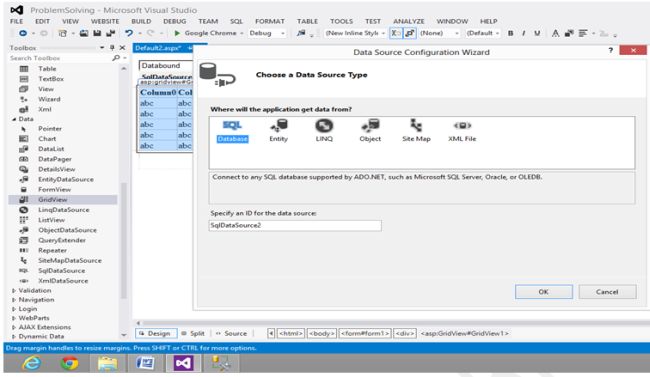Open the ANALYZE menu
The width and height of the screenshot is (650, 377).
point(409,21)
